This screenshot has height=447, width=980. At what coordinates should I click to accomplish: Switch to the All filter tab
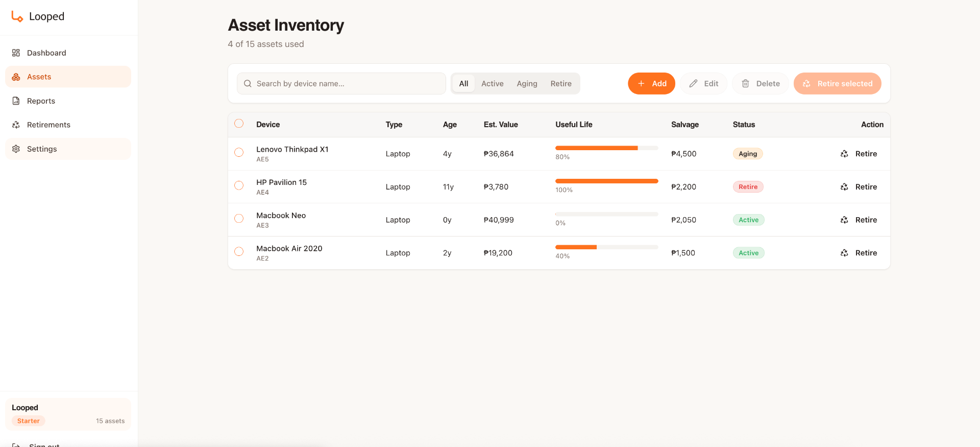[463, 83]
